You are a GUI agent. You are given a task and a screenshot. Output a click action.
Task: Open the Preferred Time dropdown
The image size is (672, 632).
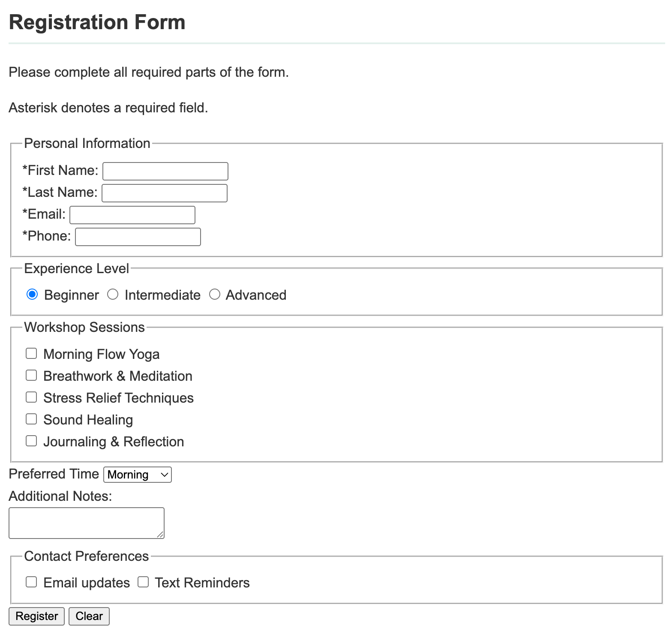pyautogui.click(x=137, y=475)
